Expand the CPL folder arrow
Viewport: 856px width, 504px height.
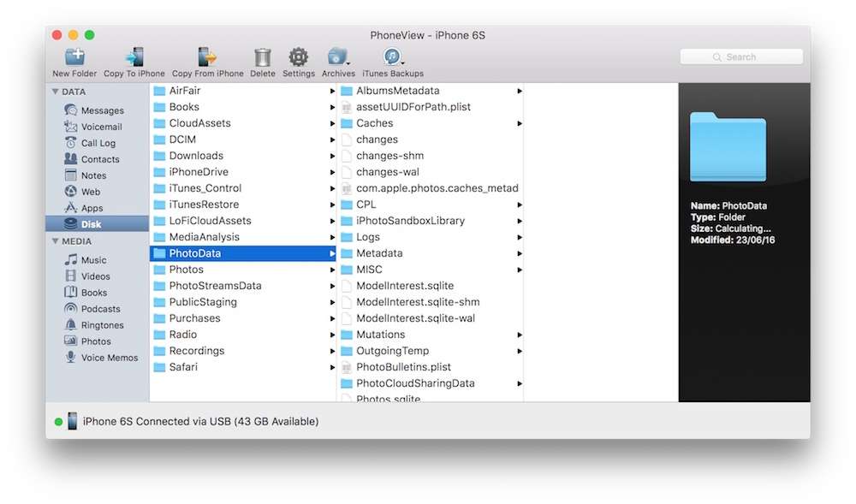(x=520, y=205)
